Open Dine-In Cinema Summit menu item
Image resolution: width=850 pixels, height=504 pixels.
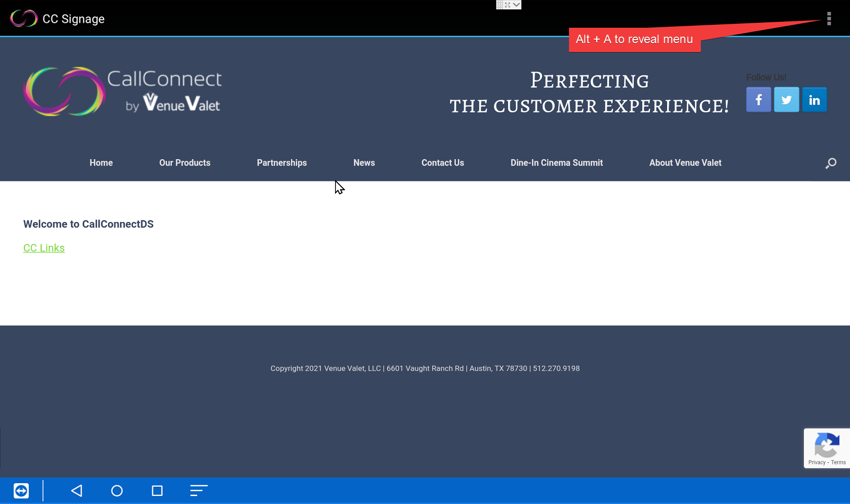tap(557, 163)
